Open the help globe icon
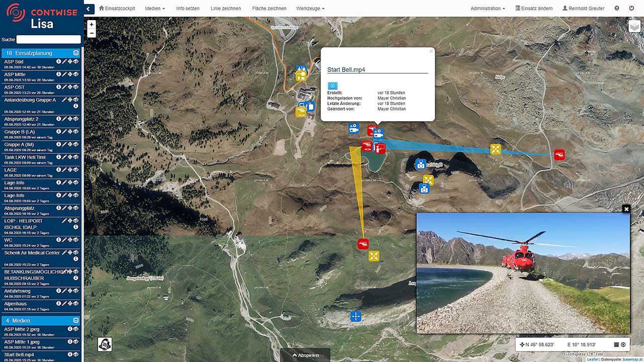 click(617, 9)
